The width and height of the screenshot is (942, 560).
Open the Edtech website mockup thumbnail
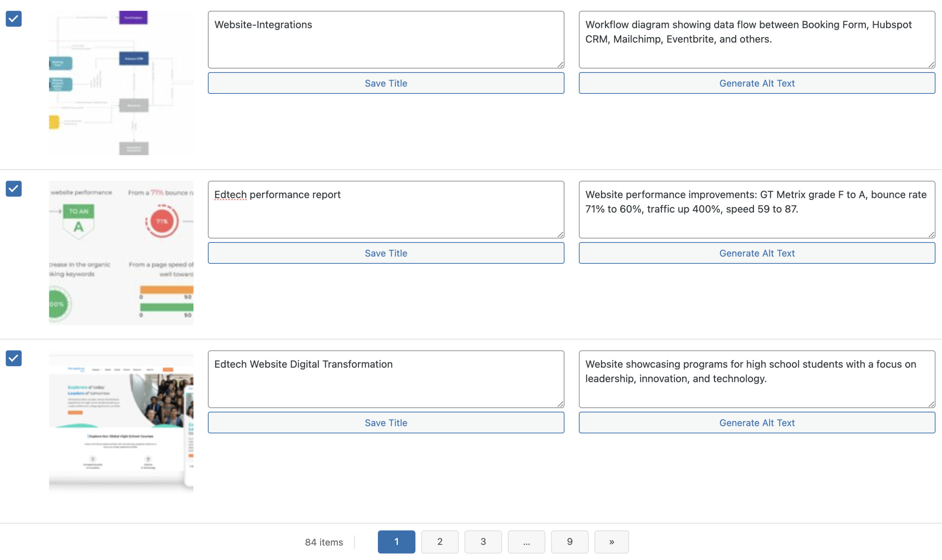(121, 422)
